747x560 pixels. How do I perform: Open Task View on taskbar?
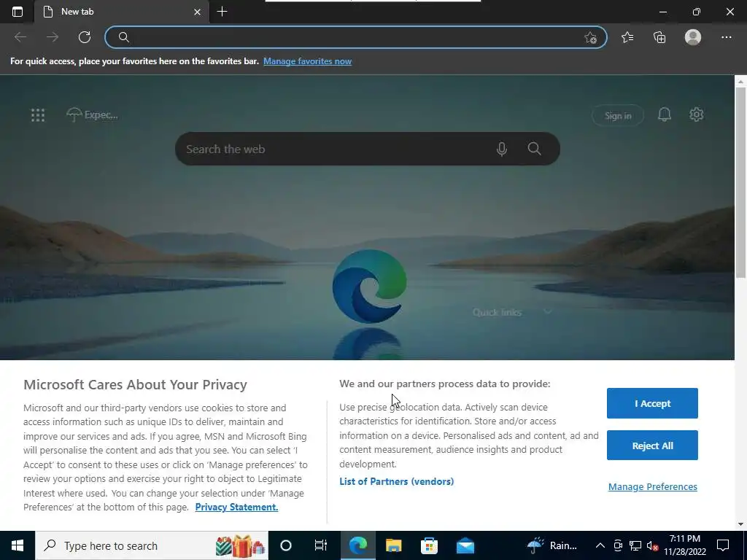321,545
